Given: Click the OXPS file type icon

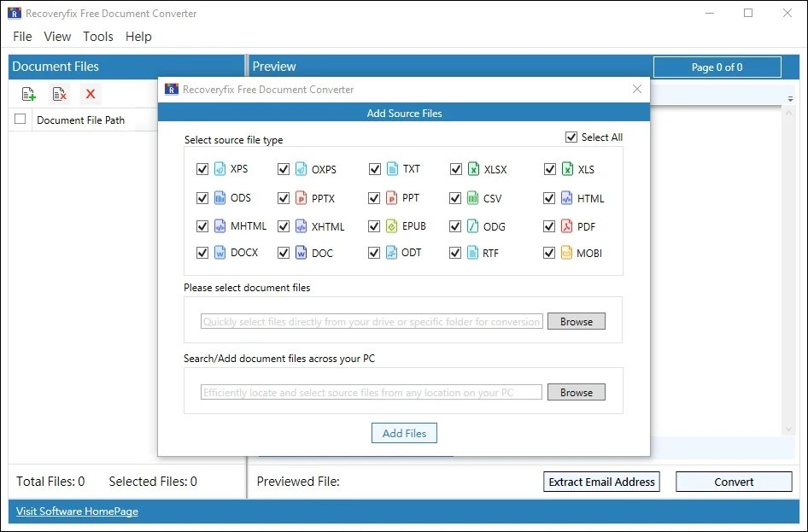Looking at the screenshot, I should [301, 169].
